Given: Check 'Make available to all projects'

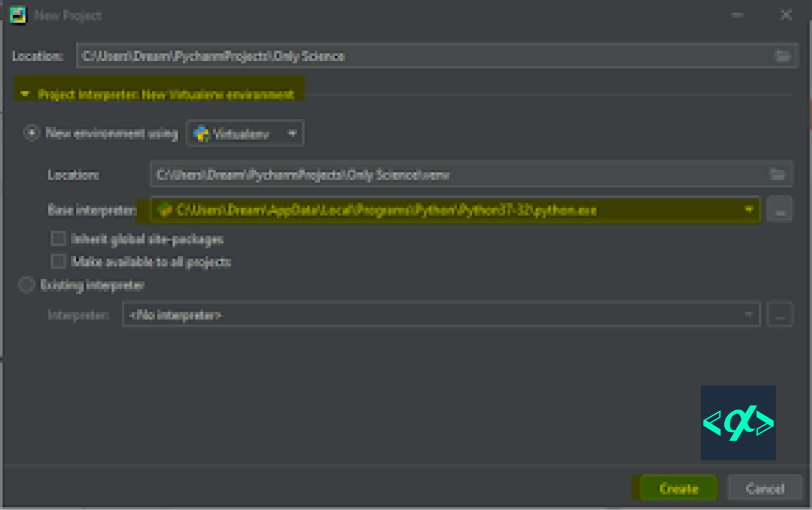Looking at the screenshot, I should click(58, 261).
